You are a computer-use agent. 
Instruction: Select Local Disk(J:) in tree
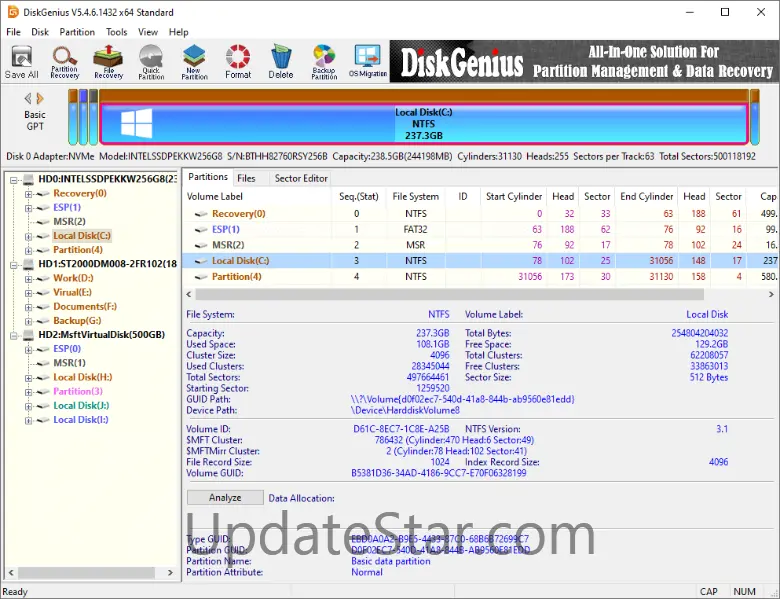82,405
